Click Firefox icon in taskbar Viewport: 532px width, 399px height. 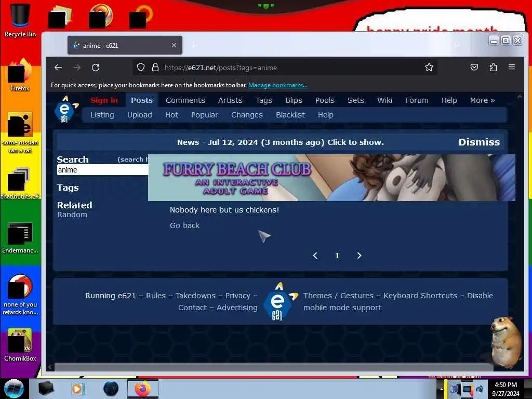(143, 389)
